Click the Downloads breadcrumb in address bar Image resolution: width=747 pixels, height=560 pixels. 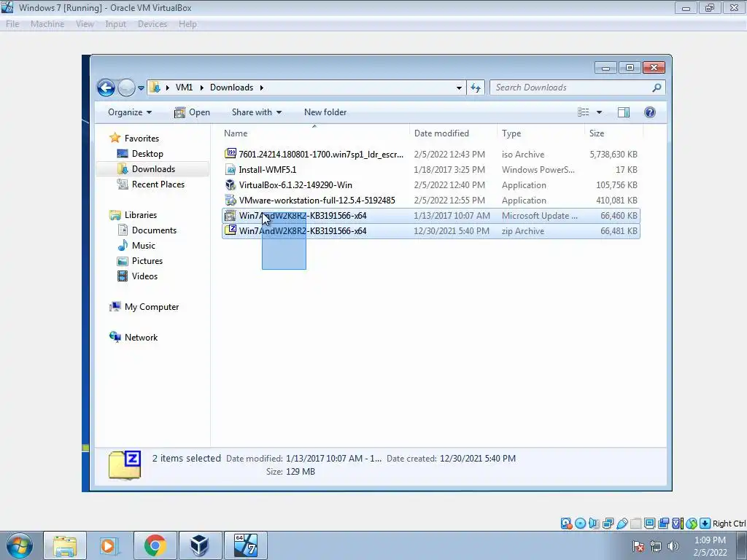pos(231,87)
